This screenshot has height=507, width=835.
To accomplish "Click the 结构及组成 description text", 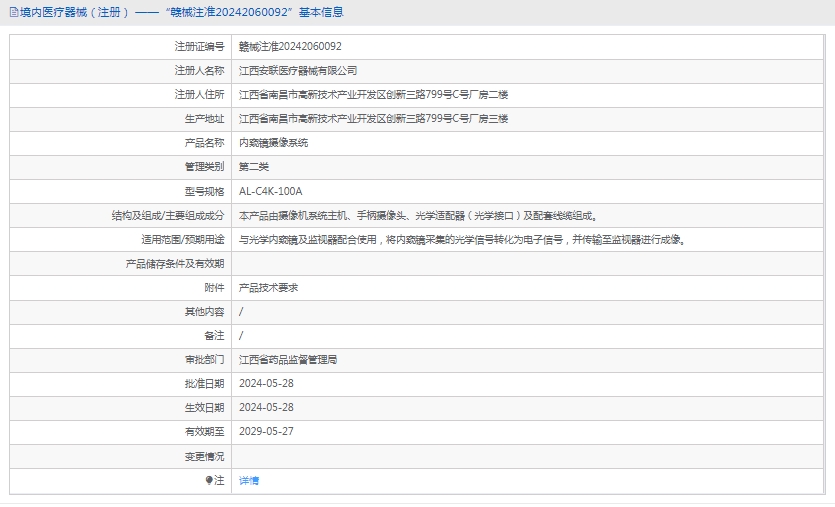I will pos(417,215).
